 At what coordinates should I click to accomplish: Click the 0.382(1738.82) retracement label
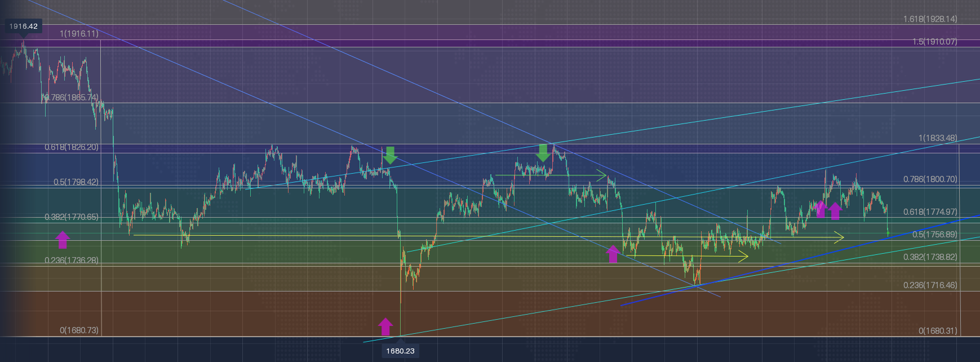930,257
